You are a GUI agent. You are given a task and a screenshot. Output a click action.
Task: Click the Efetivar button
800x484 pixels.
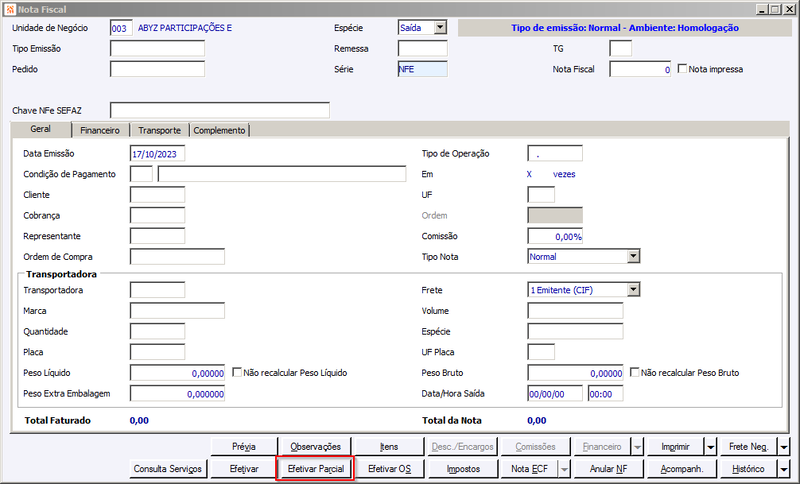[x=244, y=469]
